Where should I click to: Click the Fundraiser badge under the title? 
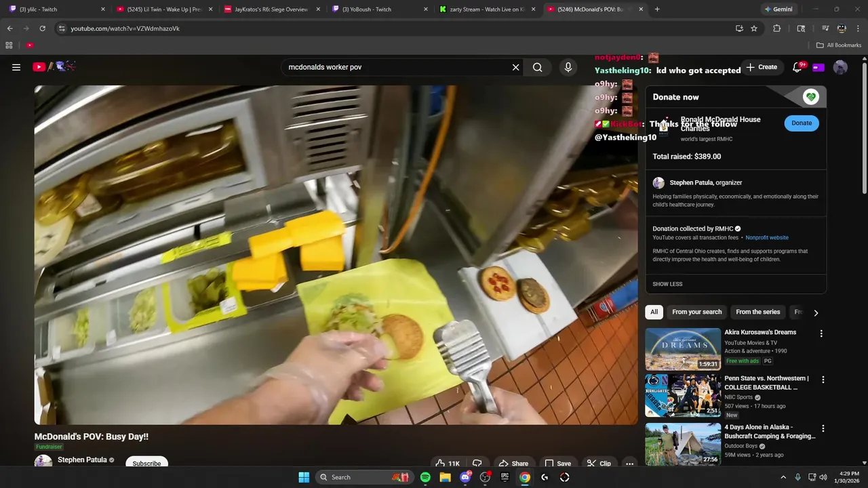coord(49,447)
